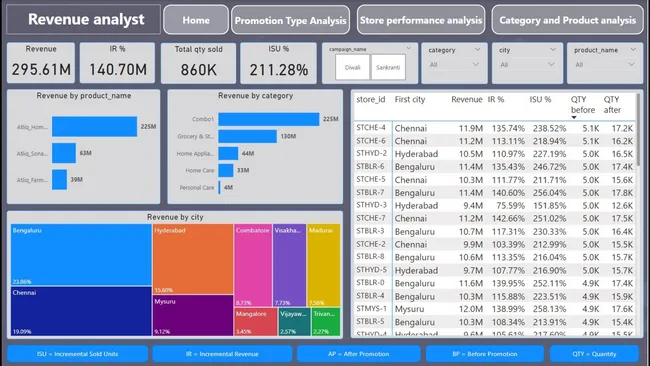The height and width of the screenshot is (366, 650).
Task: Select the 63M Atliq_Sona product bar
Action: point(64,153)
